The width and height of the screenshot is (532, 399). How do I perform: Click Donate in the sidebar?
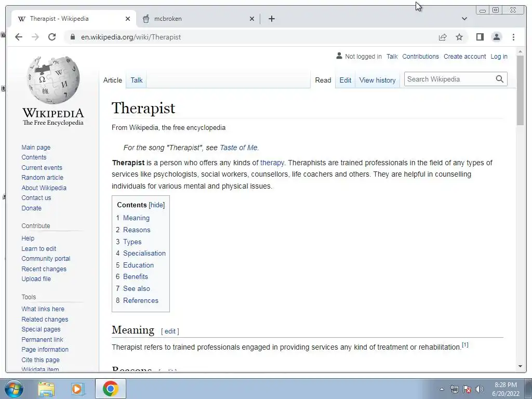tap(31, 208)
